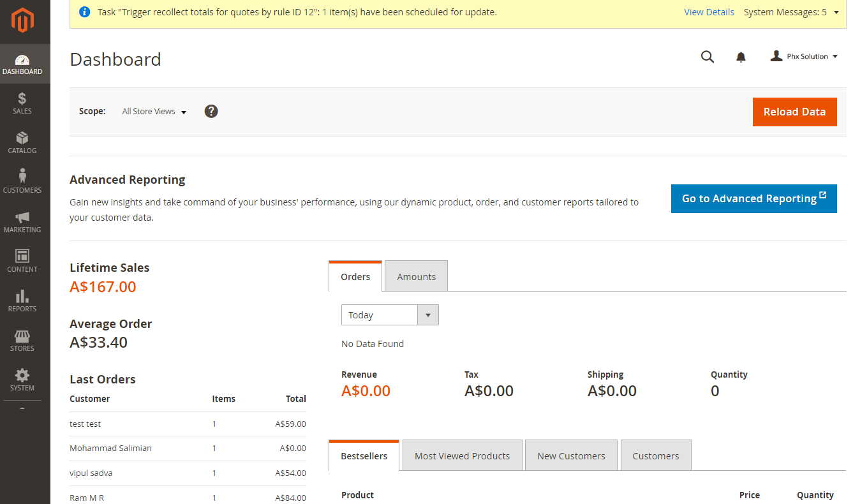
Task: Expand the Phx Solution account menu
Action: coord(804,57)
